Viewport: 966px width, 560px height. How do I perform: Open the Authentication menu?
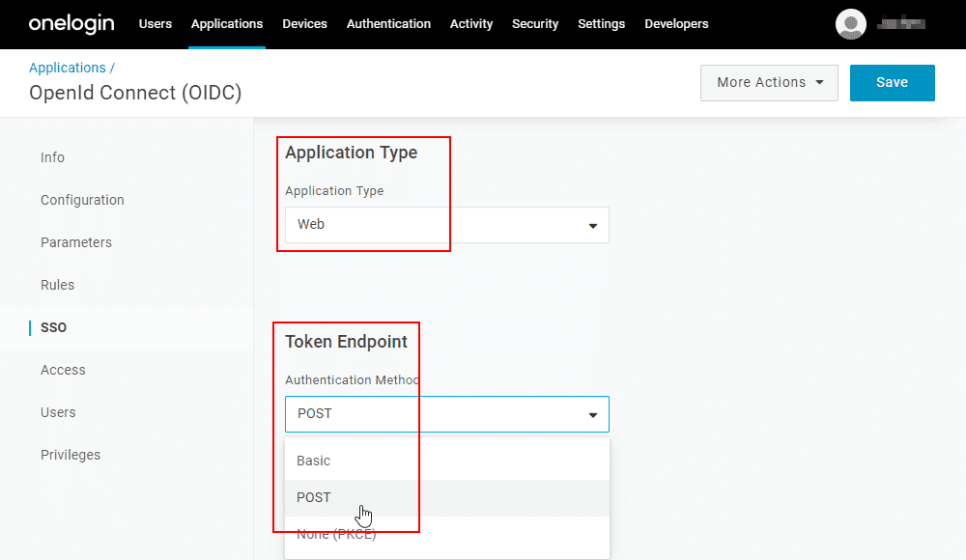(388, 24)
